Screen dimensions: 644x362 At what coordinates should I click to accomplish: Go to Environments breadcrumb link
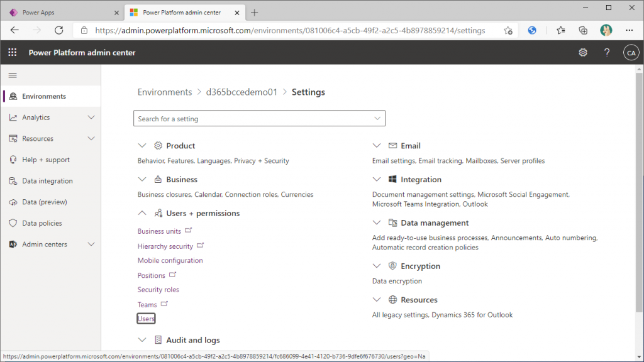click(165, 92)
